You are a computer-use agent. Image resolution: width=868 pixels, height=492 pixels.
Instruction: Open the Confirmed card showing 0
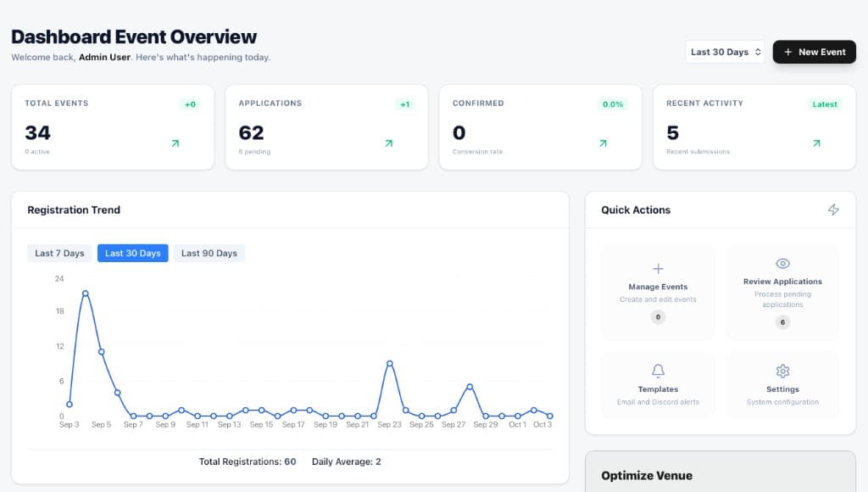tap(540, 127)
